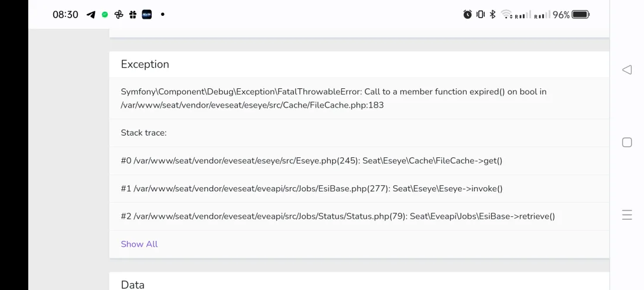Viewport: 644px width, 290px height.
Task: Click the Data section header
Action: pyautogui.click(x=133, y=284)
